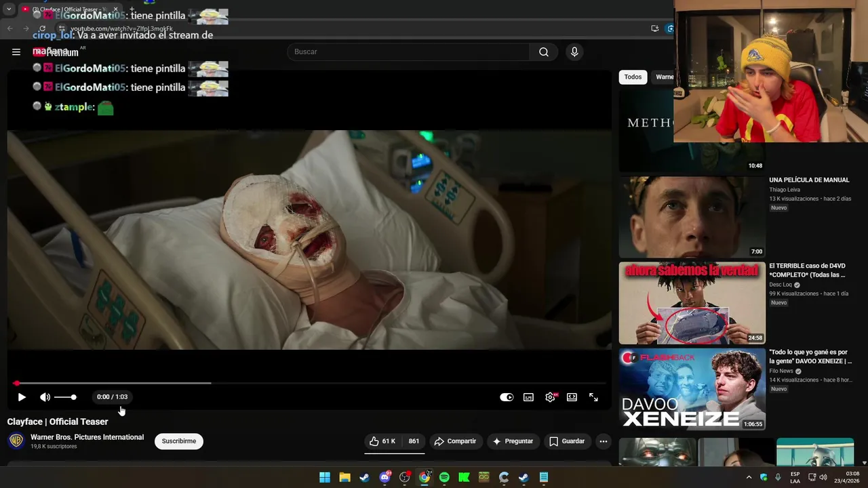
Task: Enter fullscreen with the expand icon
Action: click(x=593, y=397)
